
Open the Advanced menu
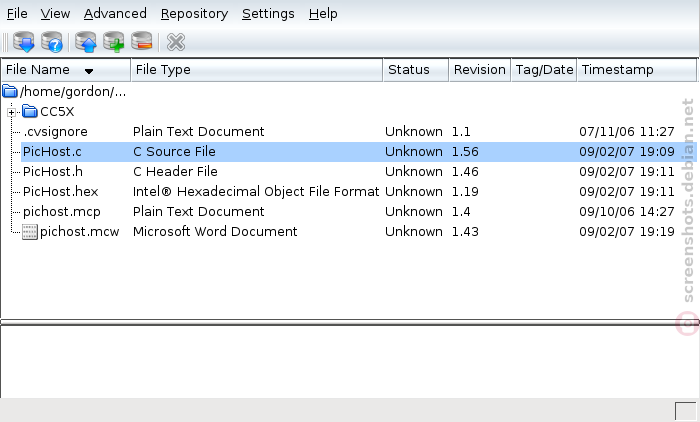click(115, 14)
